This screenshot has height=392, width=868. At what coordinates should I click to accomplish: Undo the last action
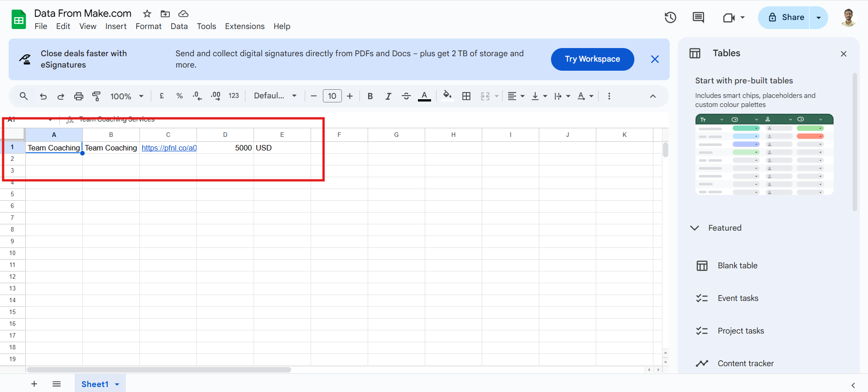[43, 96]
